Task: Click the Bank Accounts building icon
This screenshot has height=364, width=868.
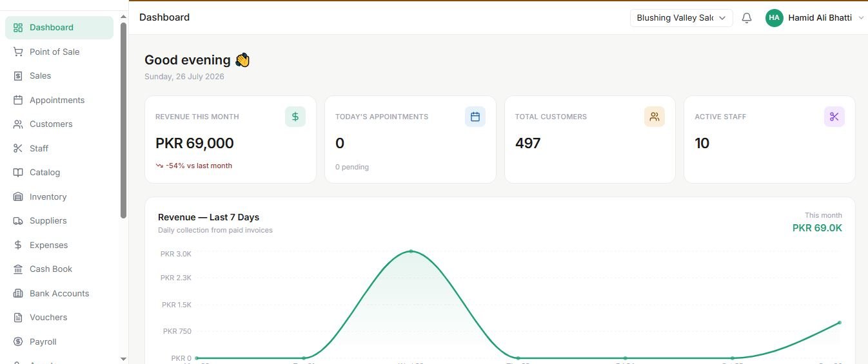Action: [18, 293]
